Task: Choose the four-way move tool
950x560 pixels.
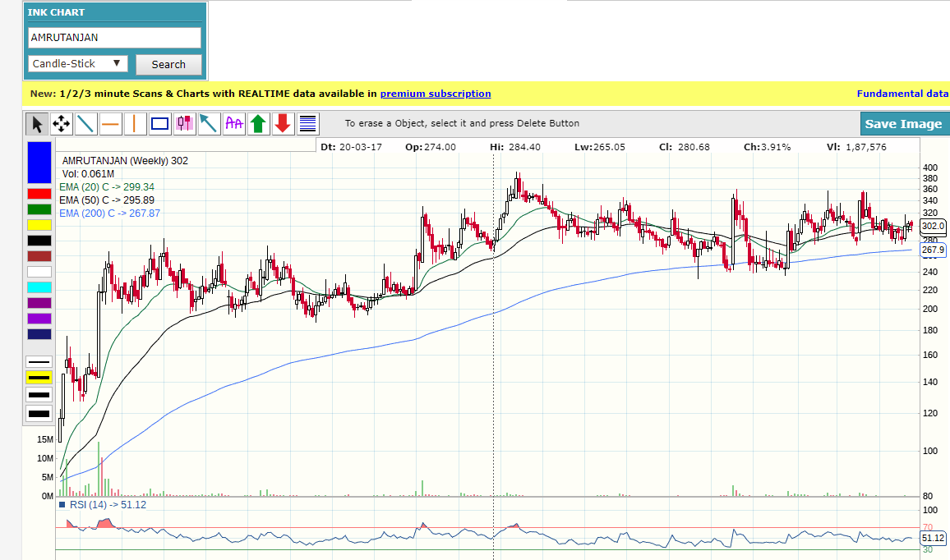Action: [61, 124]
